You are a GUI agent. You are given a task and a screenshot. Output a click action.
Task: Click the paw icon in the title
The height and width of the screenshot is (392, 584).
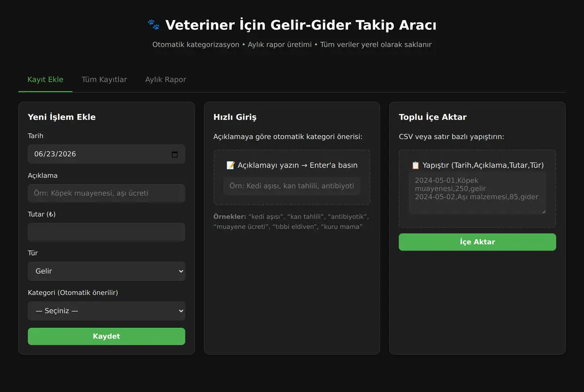coord(153,25)
